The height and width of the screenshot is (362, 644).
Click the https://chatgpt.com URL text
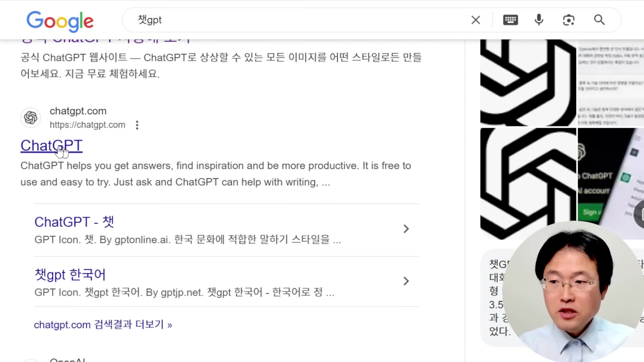pyautogui.click(x=87, y=125)
